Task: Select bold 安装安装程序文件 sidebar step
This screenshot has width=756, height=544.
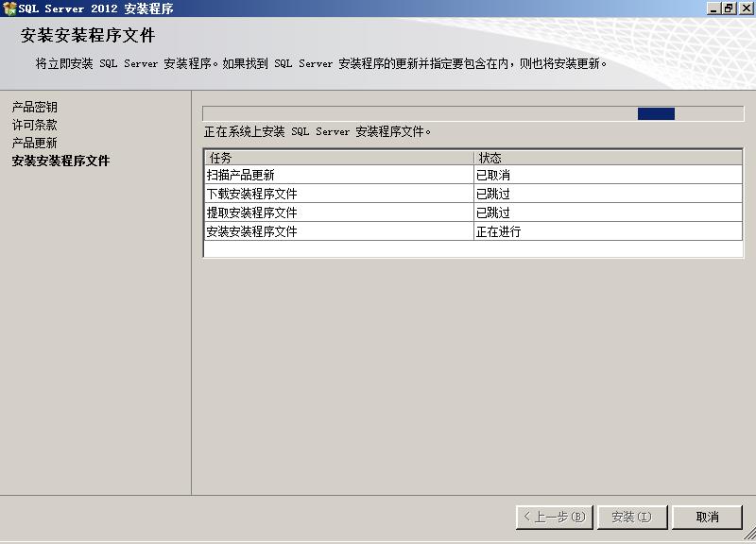Action: (60, 161)
